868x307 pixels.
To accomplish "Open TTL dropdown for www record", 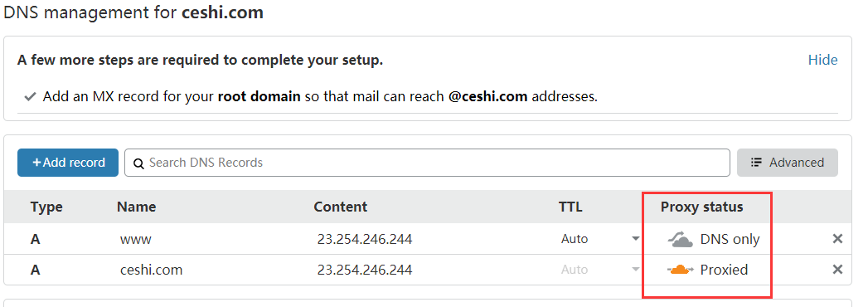I will [x=600, y=240].
